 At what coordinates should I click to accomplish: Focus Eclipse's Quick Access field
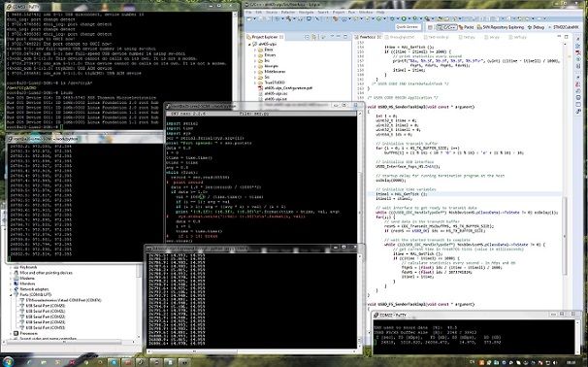point(408,27)
